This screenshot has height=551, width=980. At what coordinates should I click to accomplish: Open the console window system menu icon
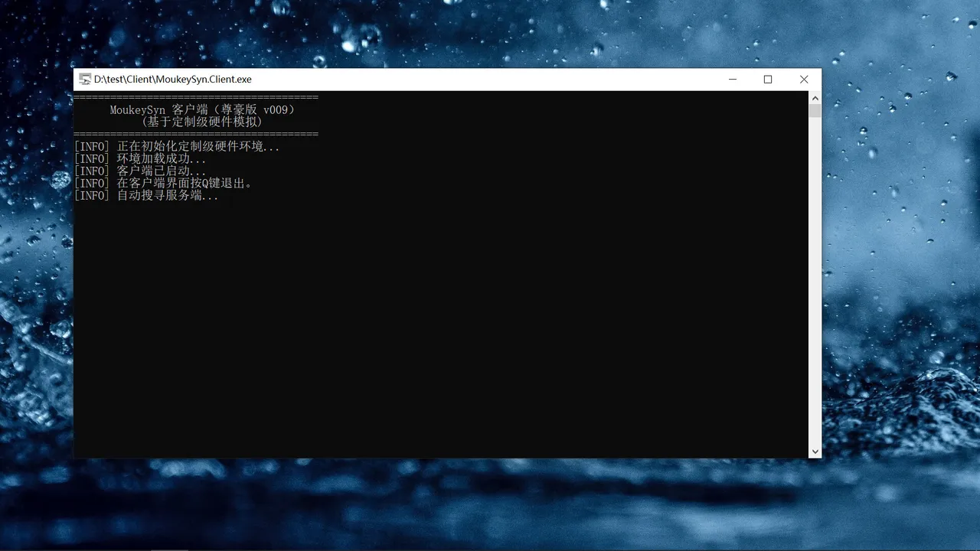coord(85,80)
